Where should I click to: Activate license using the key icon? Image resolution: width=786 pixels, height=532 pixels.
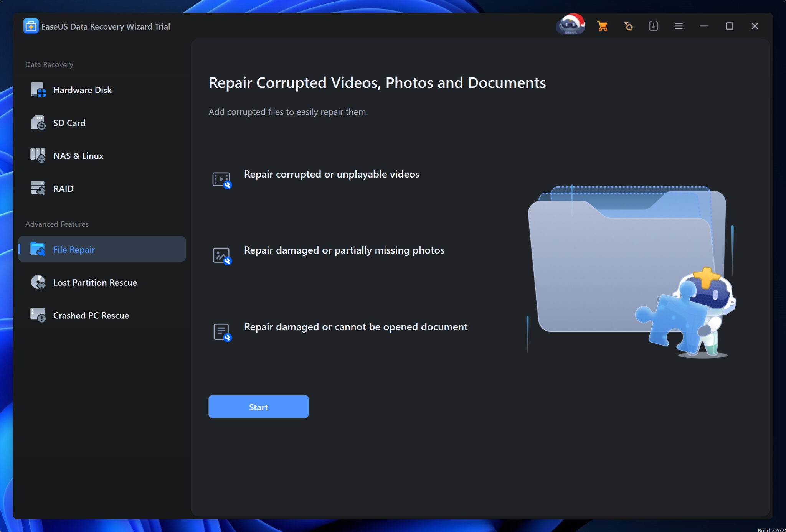(x=628, y=26)
